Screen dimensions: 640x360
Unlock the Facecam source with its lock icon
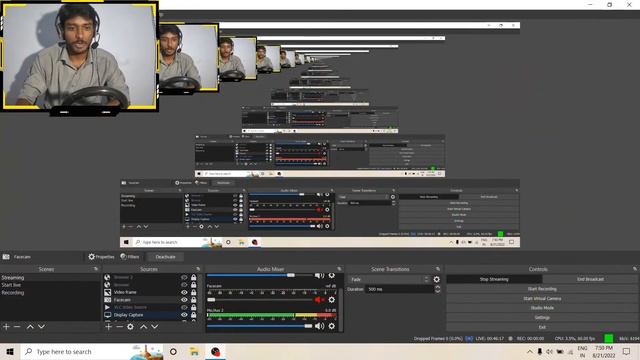[x=193, y=300]
